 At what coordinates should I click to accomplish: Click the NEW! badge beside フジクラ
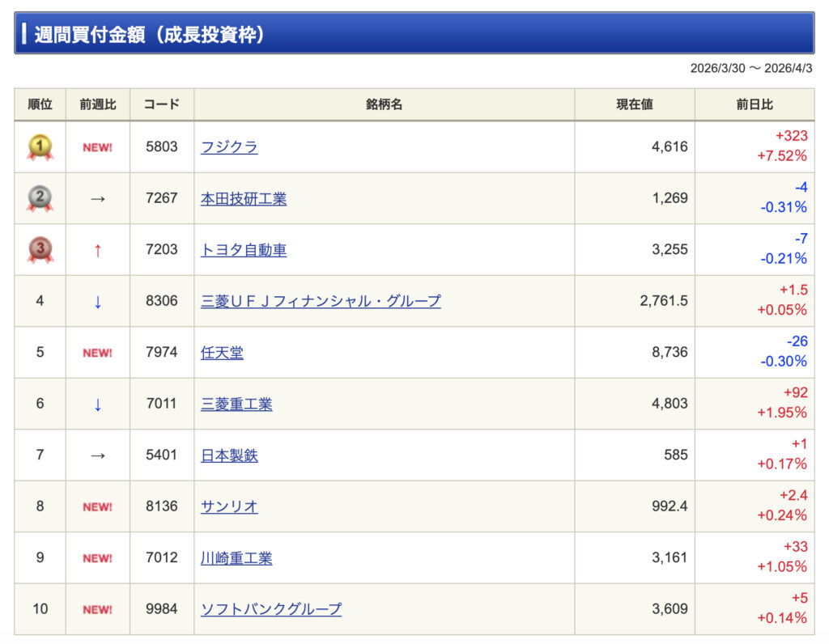(97, 147)
